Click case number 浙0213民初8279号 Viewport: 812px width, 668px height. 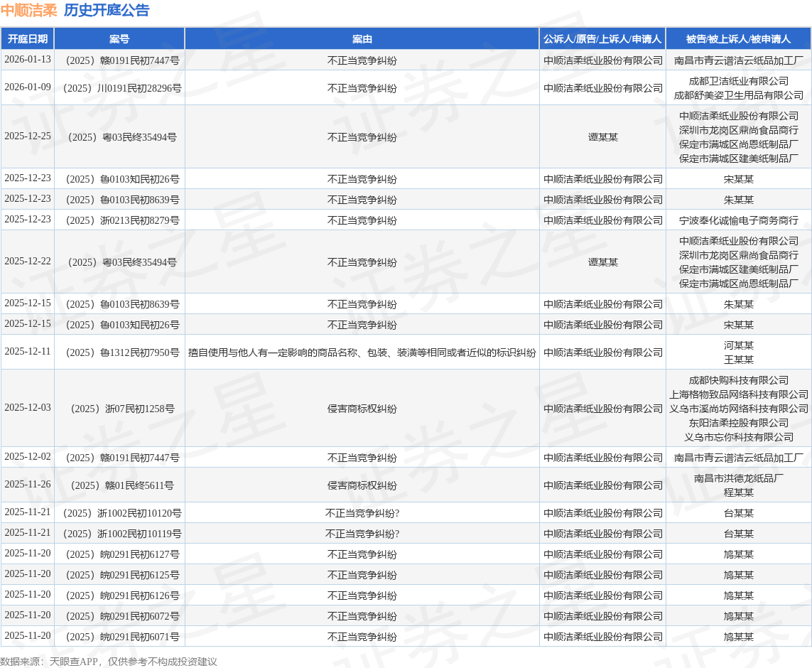click(x=122, y=220)
